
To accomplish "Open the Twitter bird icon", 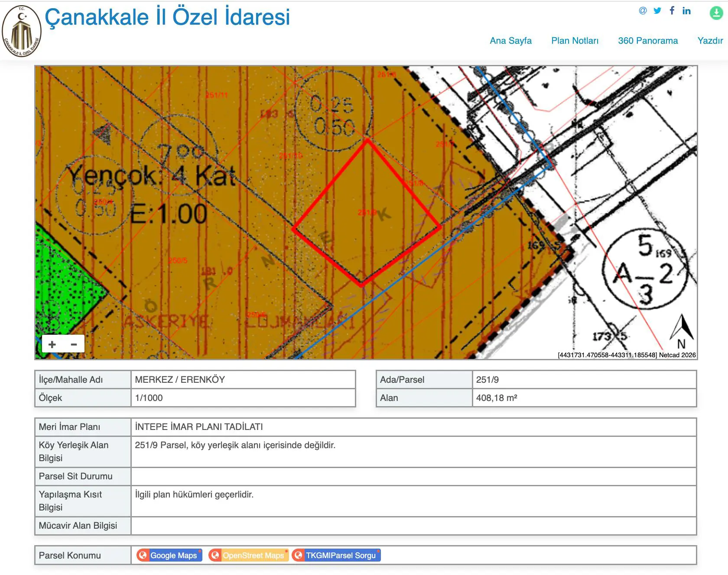I will (x=657, y=11).
